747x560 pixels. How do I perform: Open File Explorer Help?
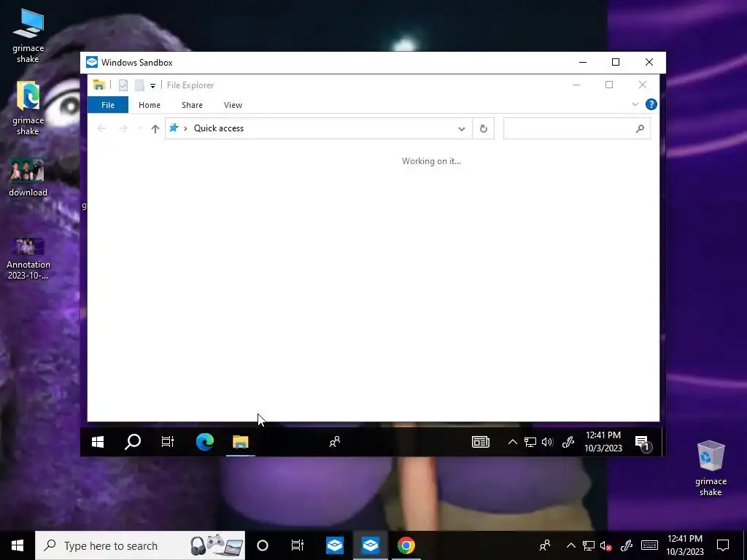tap(651, 104)
